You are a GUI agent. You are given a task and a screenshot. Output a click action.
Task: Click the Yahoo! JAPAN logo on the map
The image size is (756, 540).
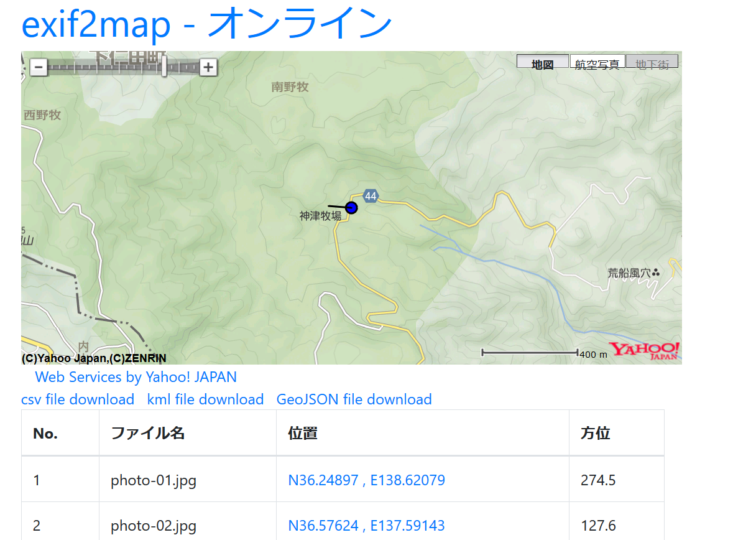point(645,351)
